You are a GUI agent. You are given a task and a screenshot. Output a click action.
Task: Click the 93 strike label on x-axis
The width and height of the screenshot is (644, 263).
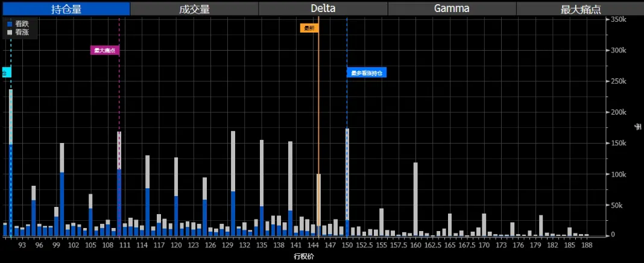(22, 245)
